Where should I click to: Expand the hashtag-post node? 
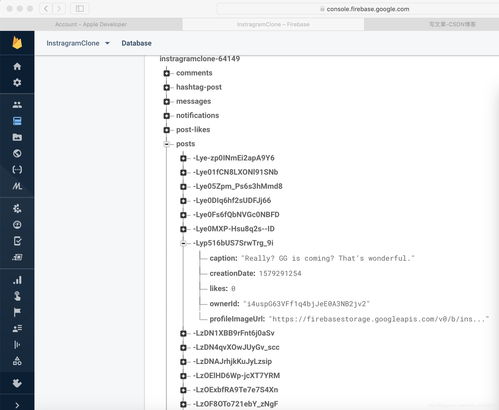167,87
